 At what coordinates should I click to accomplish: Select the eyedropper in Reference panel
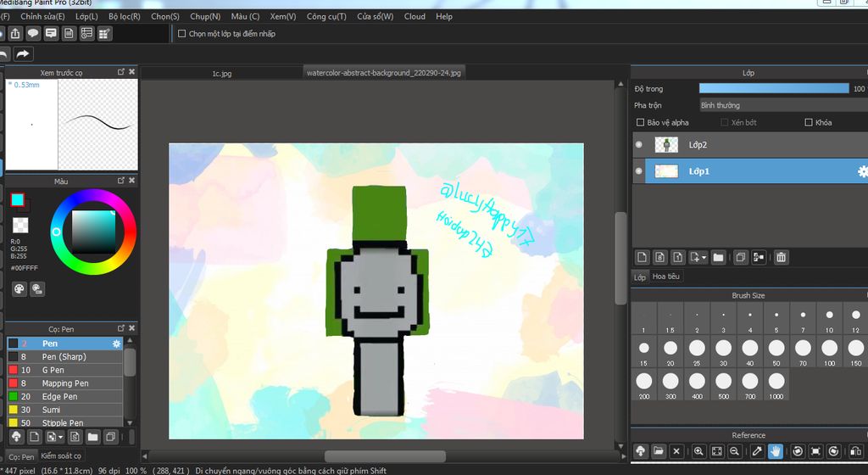pos(757,451)
